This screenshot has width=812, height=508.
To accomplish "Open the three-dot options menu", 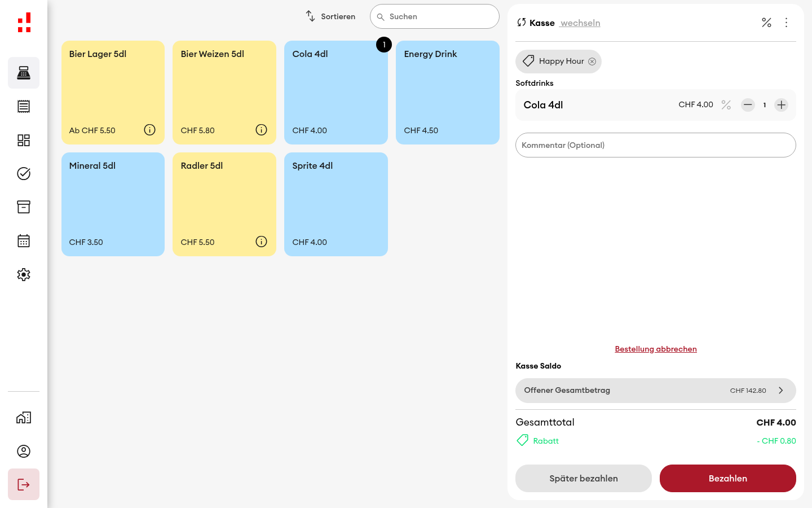I will pyautogui.click(x=786, y=23).
